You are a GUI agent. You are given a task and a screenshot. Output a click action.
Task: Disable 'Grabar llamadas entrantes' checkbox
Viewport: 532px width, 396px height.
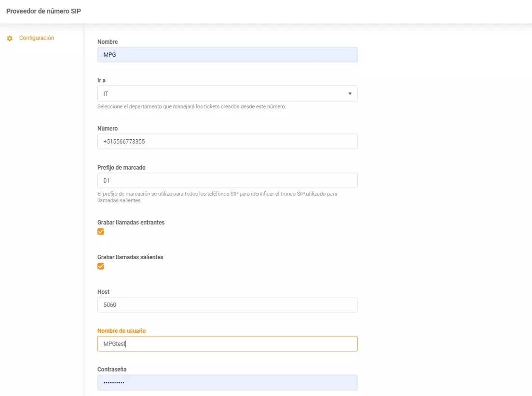point(101,231)
